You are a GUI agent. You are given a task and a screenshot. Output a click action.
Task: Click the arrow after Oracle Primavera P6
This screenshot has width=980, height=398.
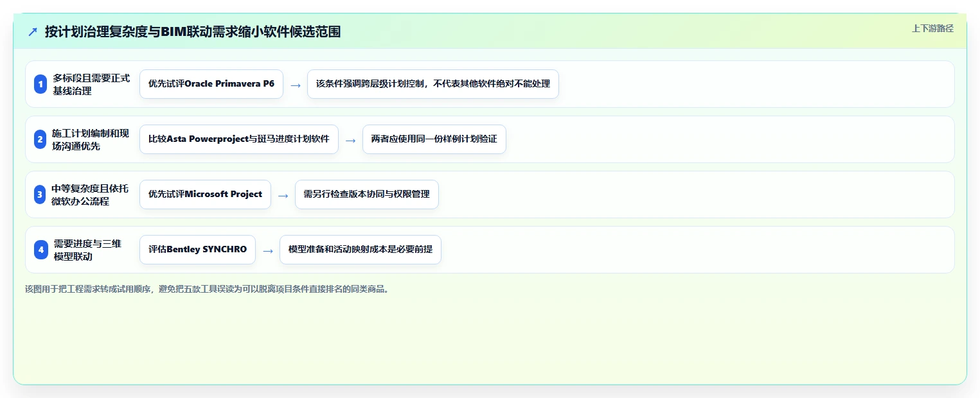tap(296, 85)
